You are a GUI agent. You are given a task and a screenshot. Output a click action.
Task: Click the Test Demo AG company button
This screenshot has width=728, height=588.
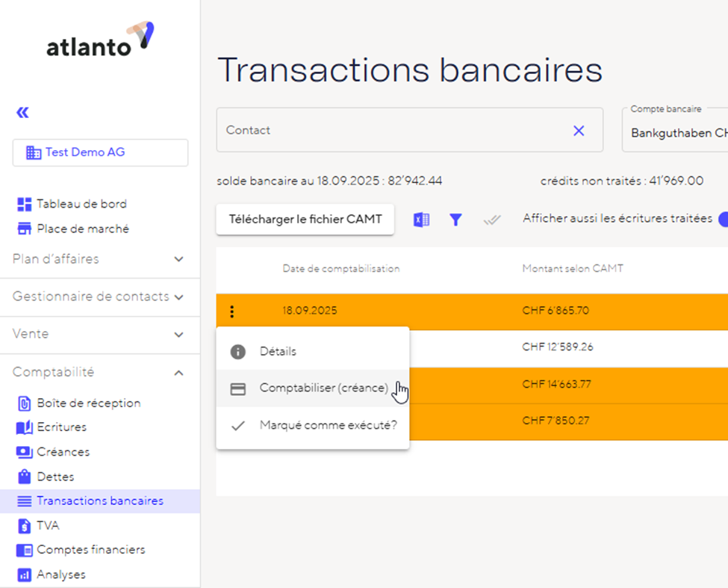pyautogui.click(x=100, y=152)
